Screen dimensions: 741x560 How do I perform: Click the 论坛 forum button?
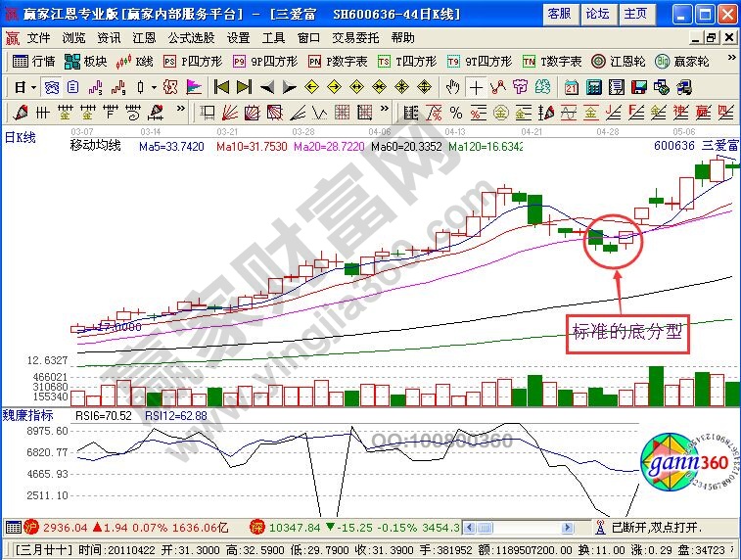(597, 14)
